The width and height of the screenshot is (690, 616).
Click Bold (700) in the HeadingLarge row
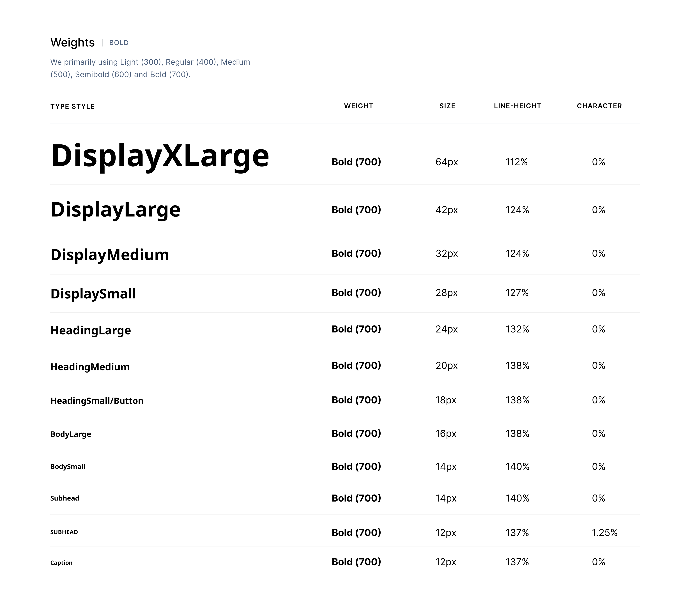(x=356, y=329)
